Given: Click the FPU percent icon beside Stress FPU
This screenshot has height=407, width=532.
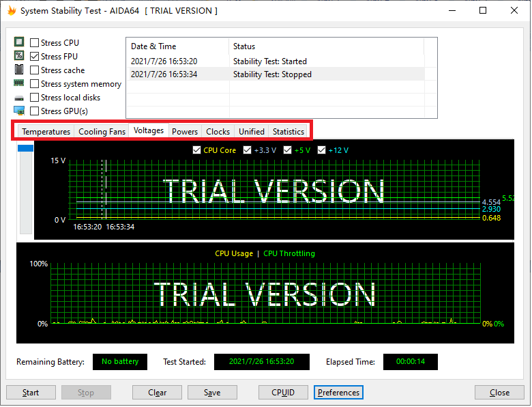Looking at the screenshot, I should 19,56.
